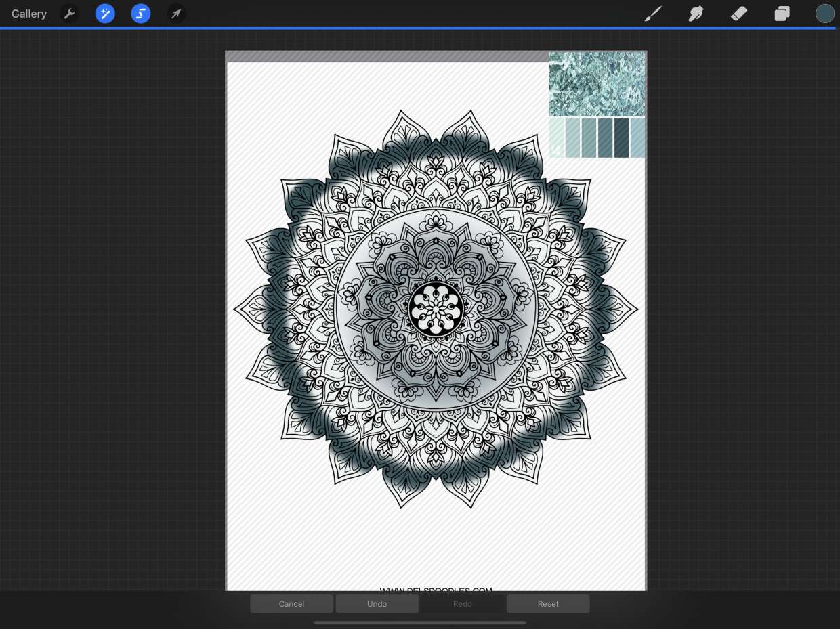Open the Actions wrench menu
This screenshot has height=629, width=840.
[x=69, y=14]
